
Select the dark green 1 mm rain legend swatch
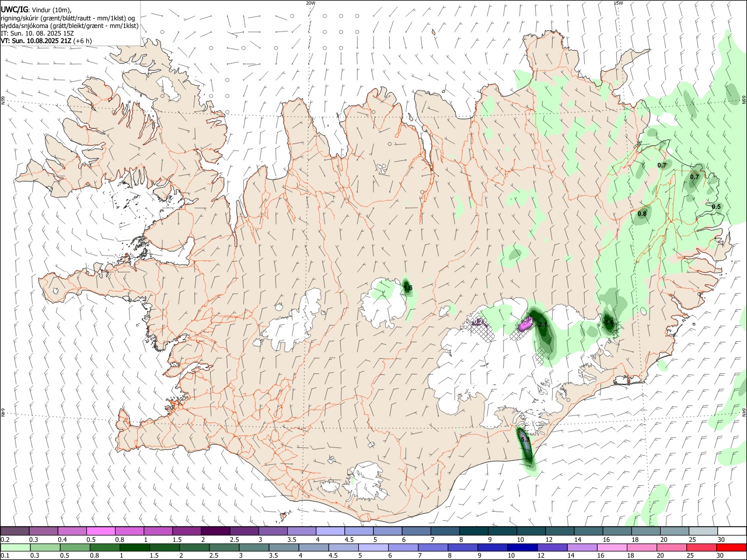[134, 548]
